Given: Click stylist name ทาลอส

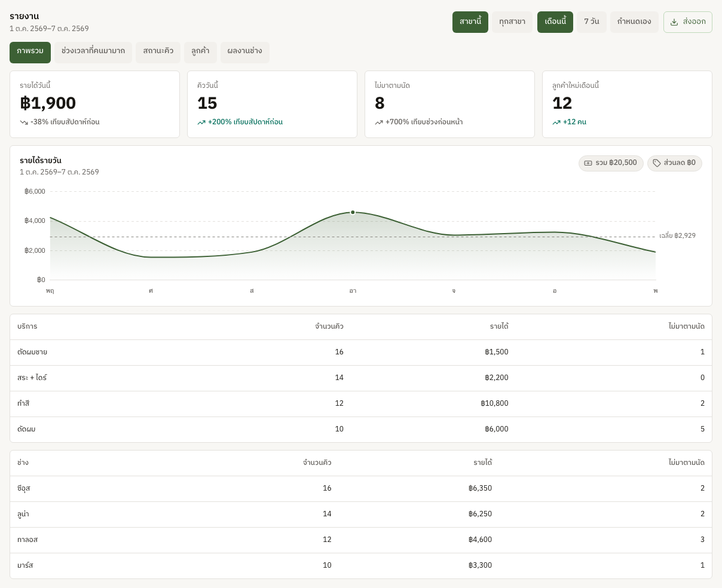Looking at the screenshot, I should 27,540.
